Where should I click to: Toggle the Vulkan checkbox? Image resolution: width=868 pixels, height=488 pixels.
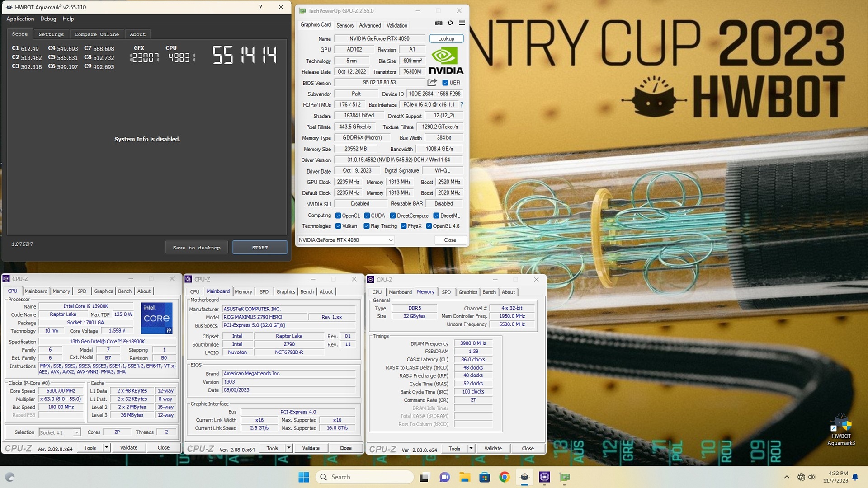click(338, 226)
